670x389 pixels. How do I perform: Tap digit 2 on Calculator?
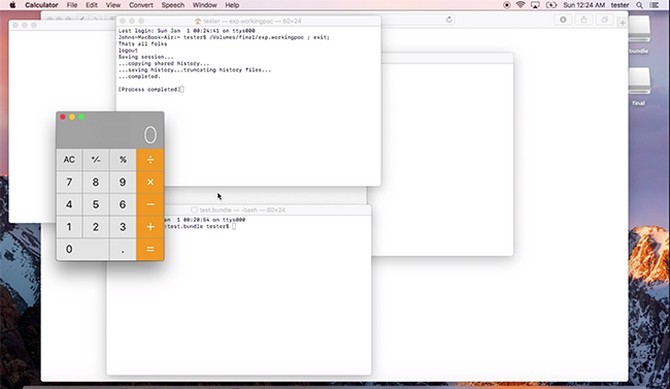[96, 227]
